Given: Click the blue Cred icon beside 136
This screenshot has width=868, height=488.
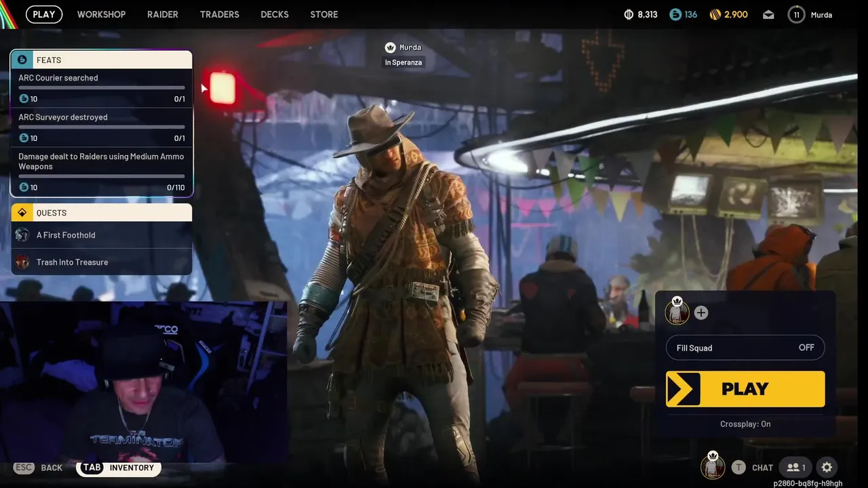Looking at the screenshot, I should tap(675, 14).
